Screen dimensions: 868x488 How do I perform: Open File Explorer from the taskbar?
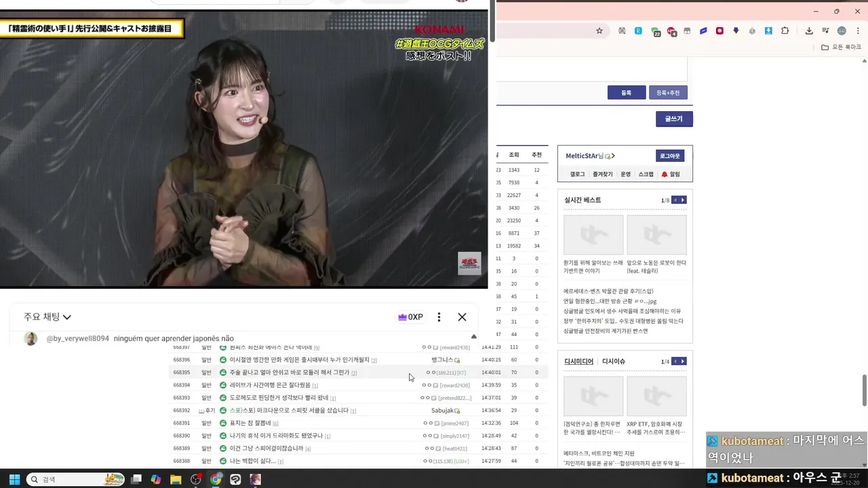click(176, 479)
